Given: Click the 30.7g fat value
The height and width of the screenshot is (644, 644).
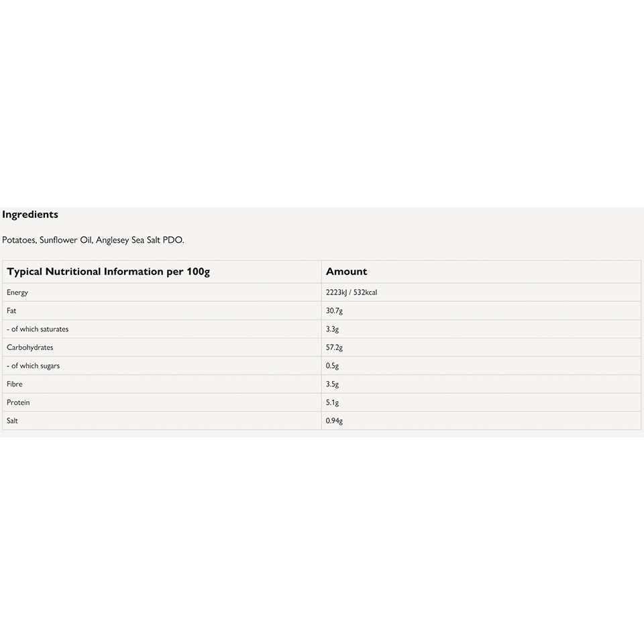Looking at the screenshot, I should (334, 311).
